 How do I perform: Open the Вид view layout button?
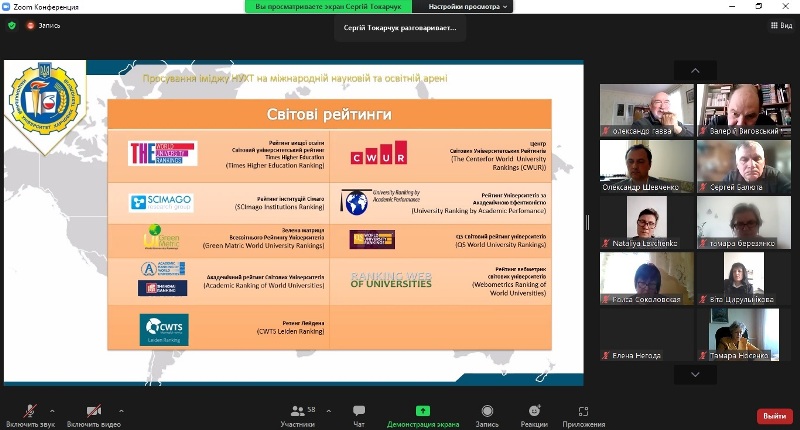tap(781, 25)
